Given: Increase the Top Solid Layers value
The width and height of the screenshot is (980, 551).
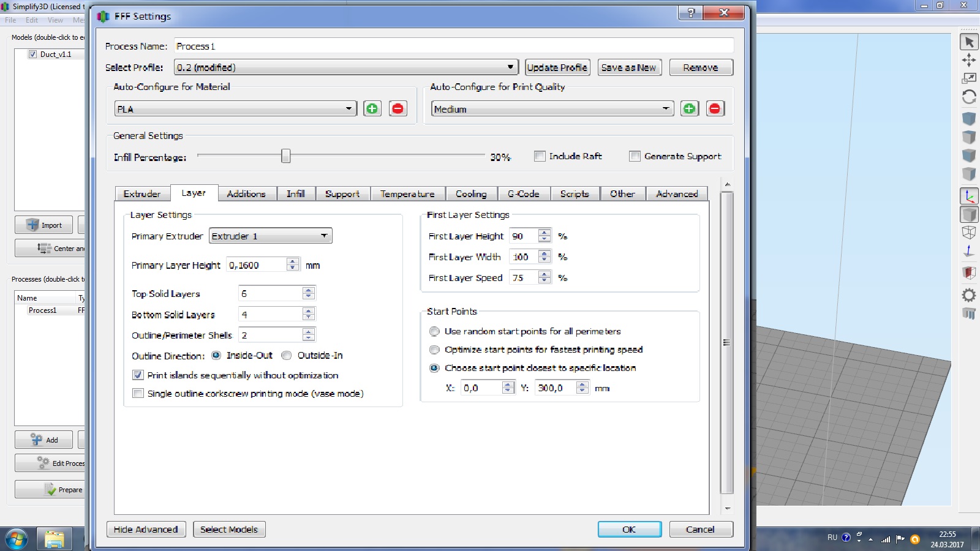Looking at the screenshot, I should click(x=309, y=290).
